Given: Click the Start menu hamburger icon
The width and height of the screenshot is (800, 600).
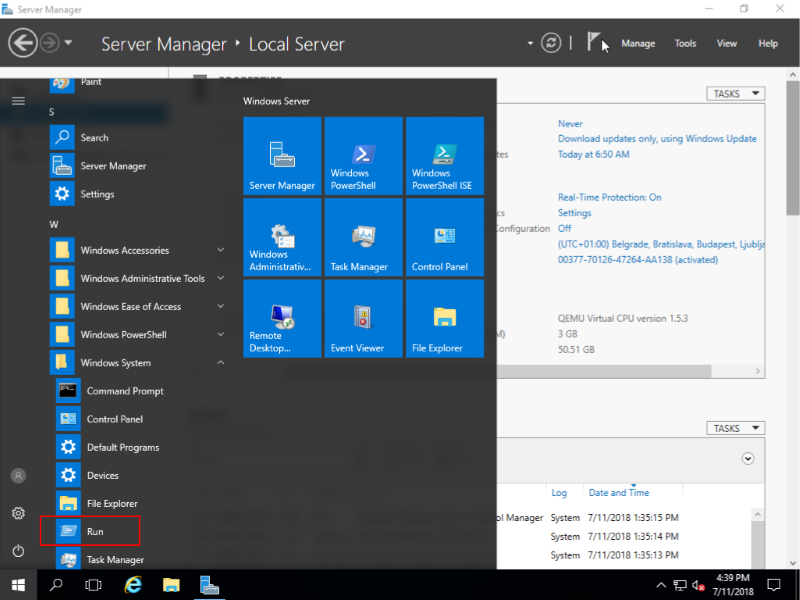Looking at the screenshot, I should [x=18, y=101].
